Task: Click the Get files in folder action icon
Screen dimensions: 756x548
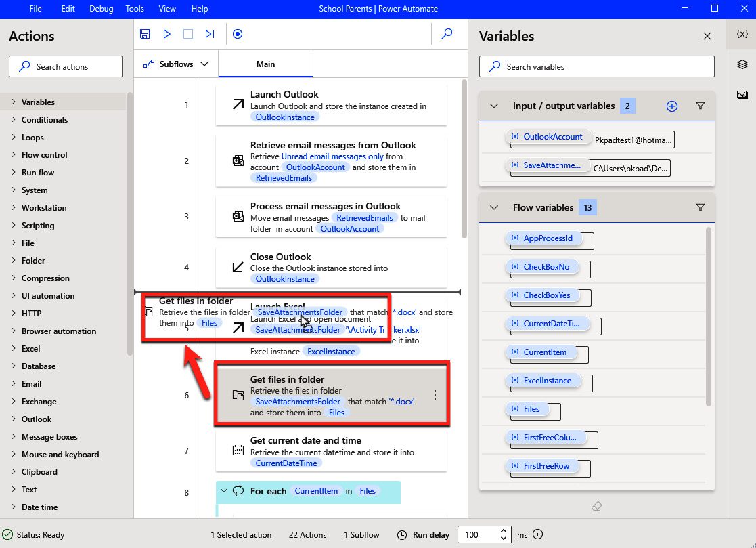Action: (238, 395)
